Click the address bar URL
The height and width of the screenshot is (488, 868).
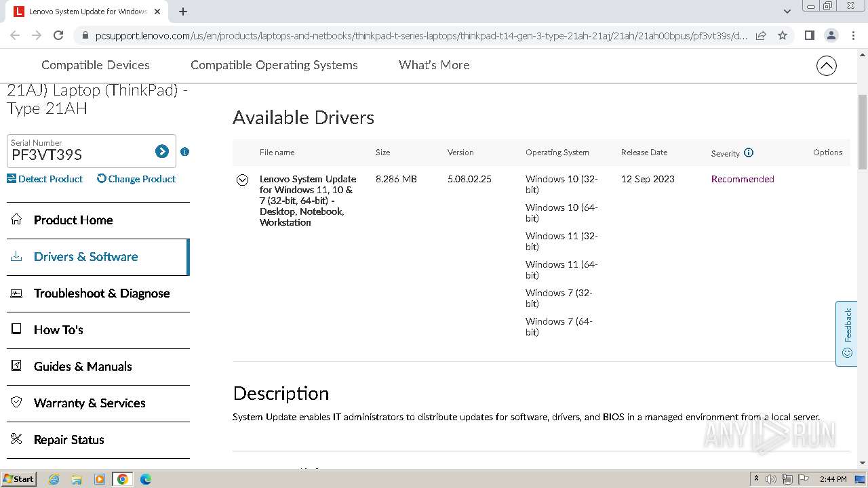[x=421, y=36]
